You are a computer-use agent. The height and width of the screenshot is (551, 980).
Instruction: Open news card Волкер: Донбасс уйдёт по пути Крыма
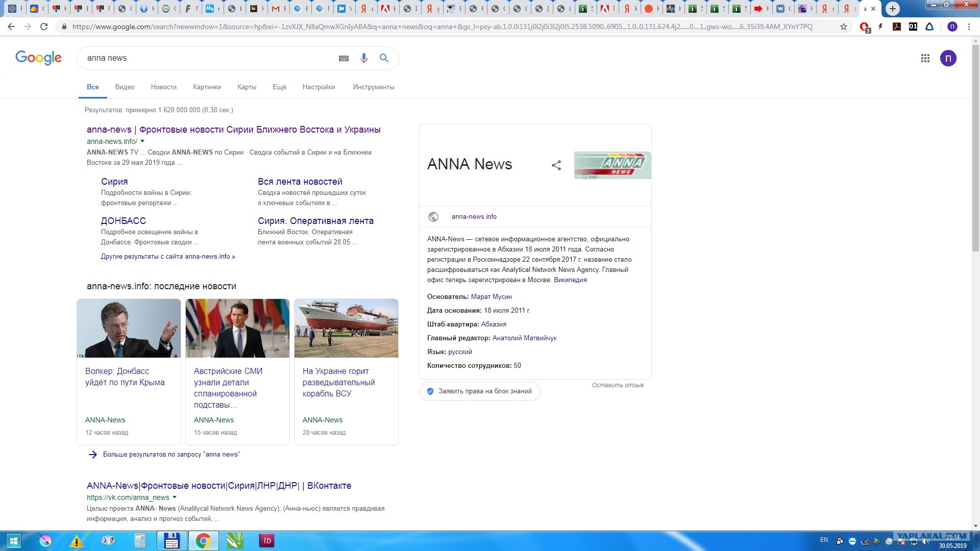(x=129, y=372)
